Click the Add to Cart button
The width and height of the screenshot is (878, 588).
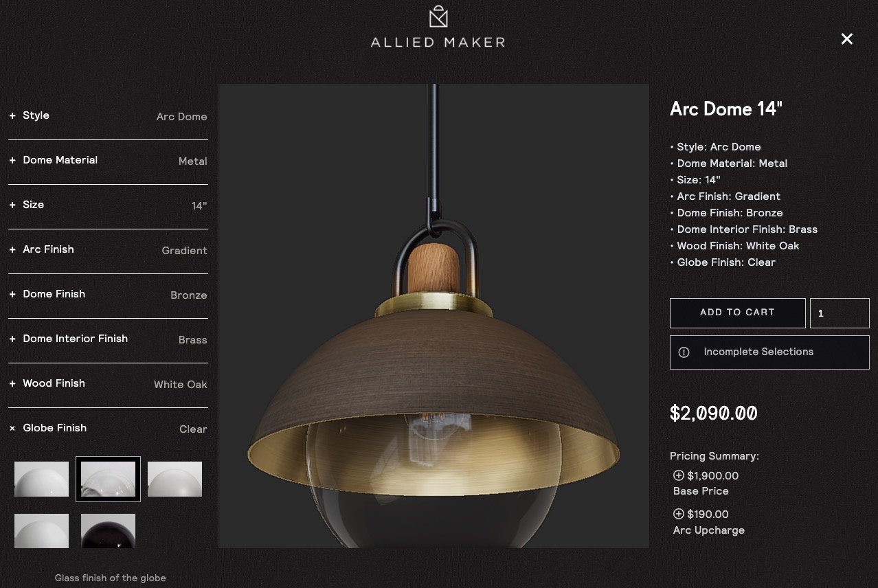pos(738,313)
